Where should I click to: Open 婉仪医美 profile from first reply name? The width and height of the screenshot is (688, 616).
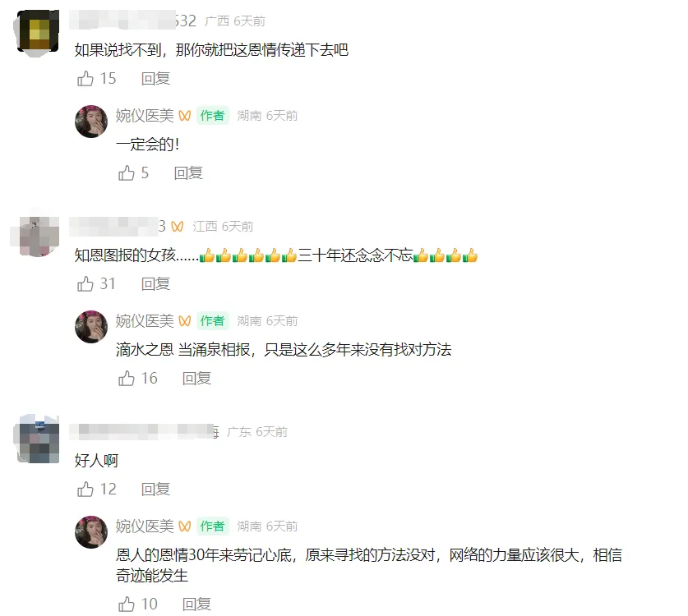(x=145, y=116)
